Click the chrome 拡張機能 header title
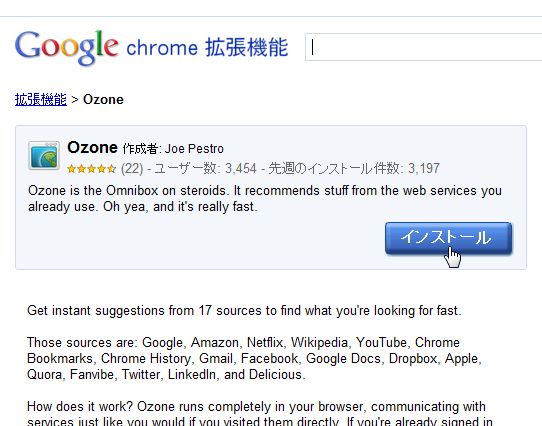The image size is (542, 426). click(207, 47)
